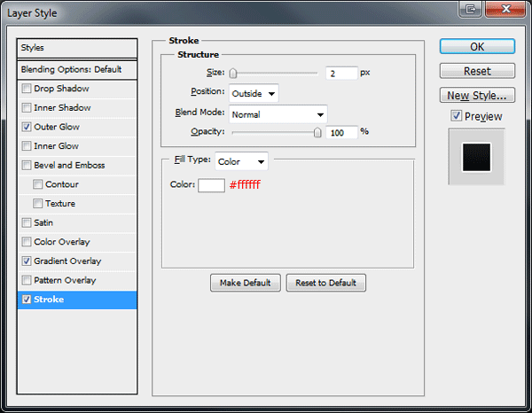Uncheck the Outer Glow checkbox

[27, 127]
